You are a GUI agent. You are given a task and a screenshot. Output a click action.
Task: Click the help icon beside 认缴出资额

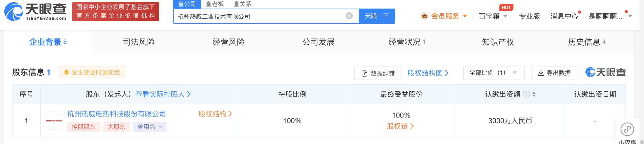click(526, 94)
